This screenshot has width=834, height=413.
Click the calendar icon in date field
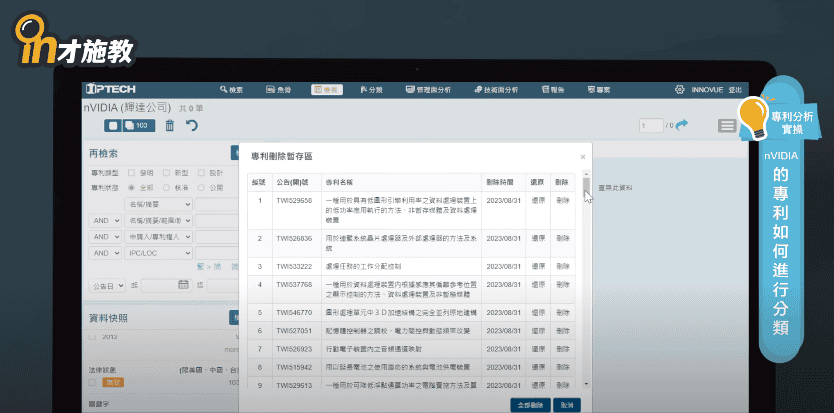[x=183, y=285]
